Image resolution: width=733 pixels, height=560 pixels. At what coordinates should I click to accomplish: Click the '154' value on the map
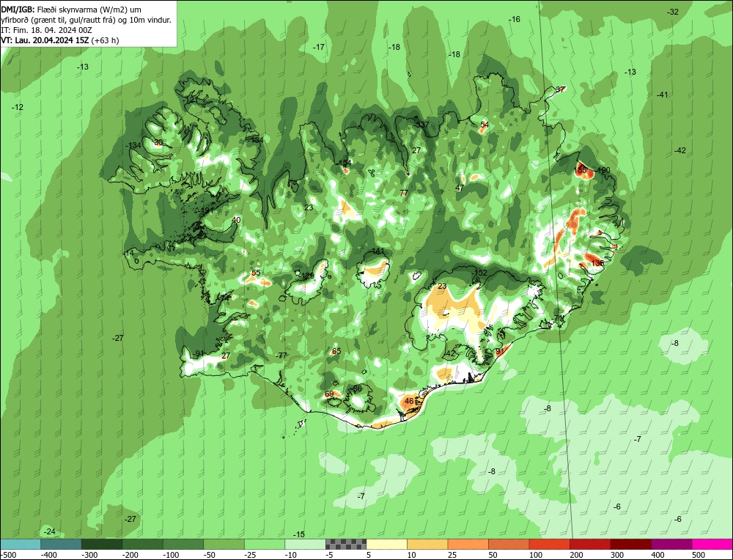coord(345,163)
